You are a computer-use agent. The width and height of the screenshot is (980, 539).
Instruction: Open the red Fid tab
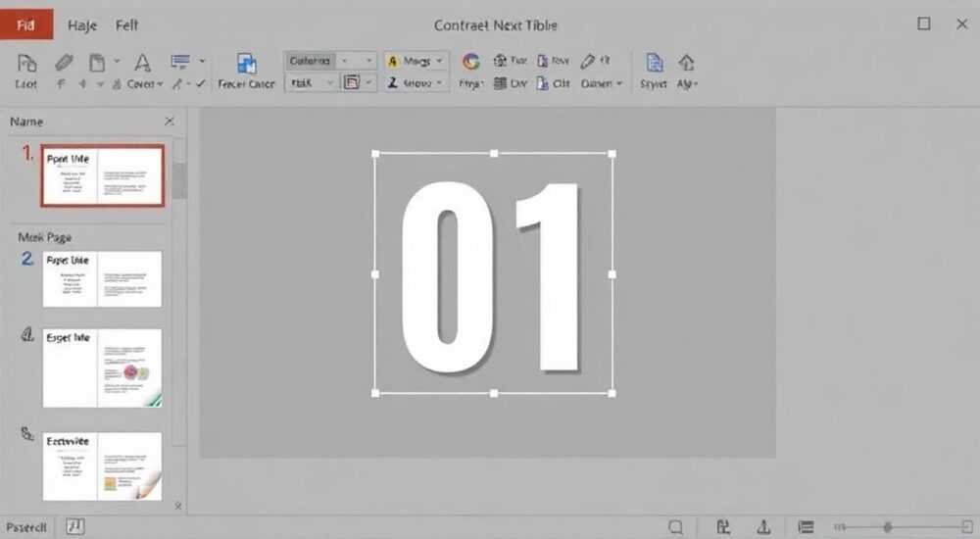point(26,25)
